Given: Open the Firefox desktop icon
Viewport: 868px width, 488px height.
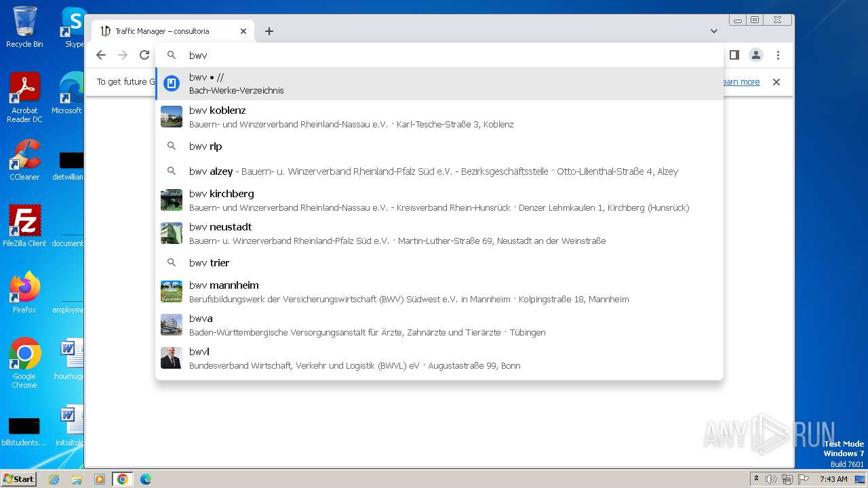Looking at the screenshot, I should pyautogui.click(x=24, y=292).
